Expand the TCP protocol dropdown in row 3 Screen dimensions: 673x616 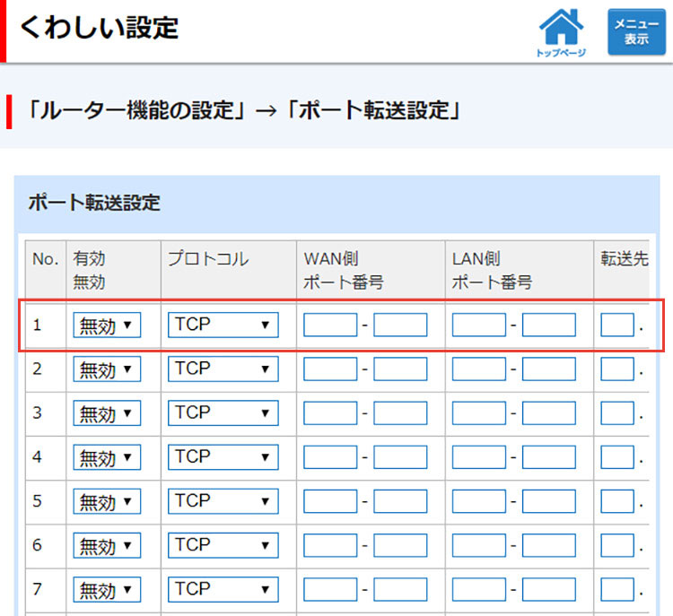tap(223, 413)
